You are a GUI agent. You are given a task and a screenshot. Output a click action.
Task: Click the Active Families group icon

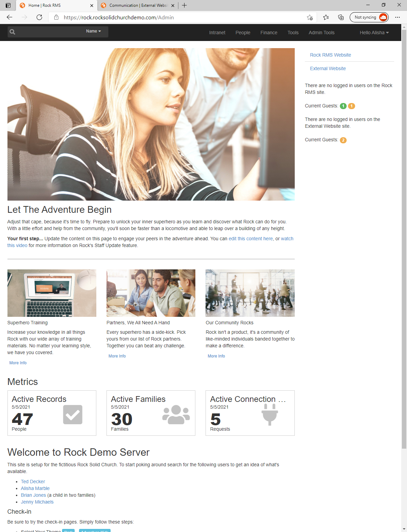(x=176, y=414)
